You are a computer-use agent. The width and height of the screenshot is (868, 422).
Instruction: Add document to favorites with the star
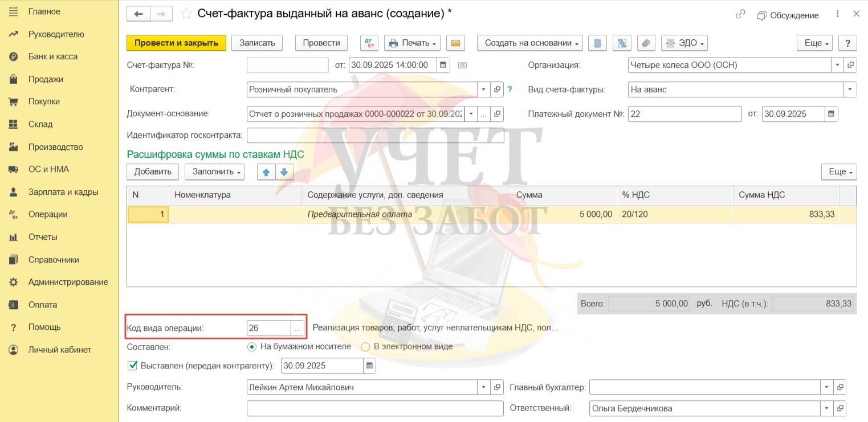[x=186, y=14]
